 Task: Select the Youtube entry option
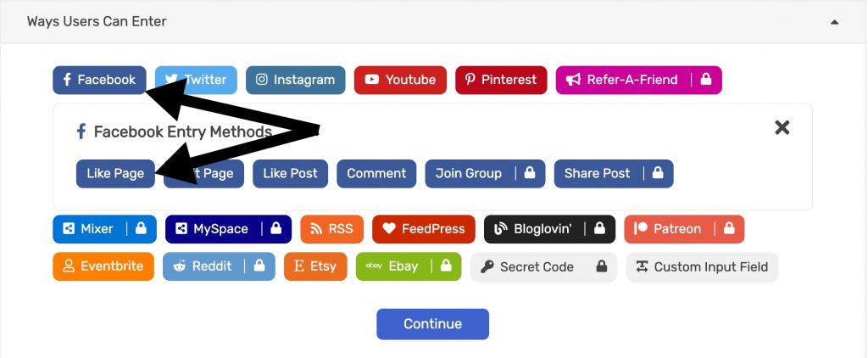click(400, 80)
